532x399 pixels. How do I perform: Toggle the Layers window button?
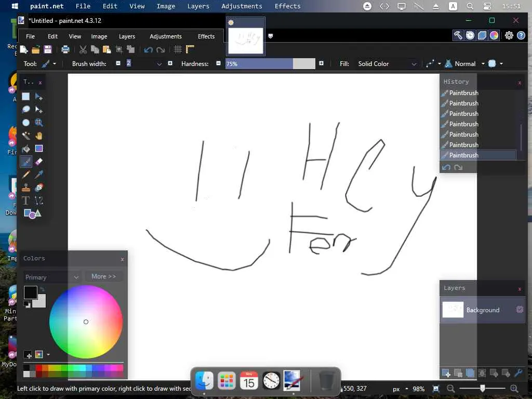(x=482, y=35)
